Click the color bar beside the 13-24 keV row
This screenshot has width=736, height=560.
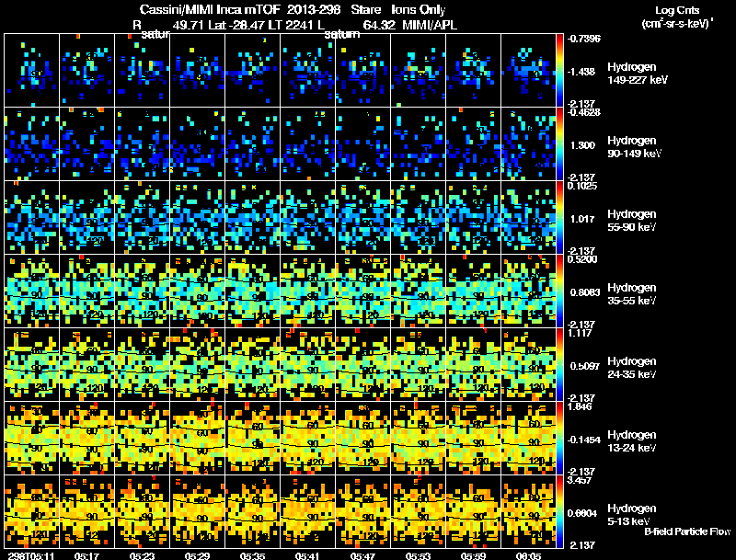[559, 439]
